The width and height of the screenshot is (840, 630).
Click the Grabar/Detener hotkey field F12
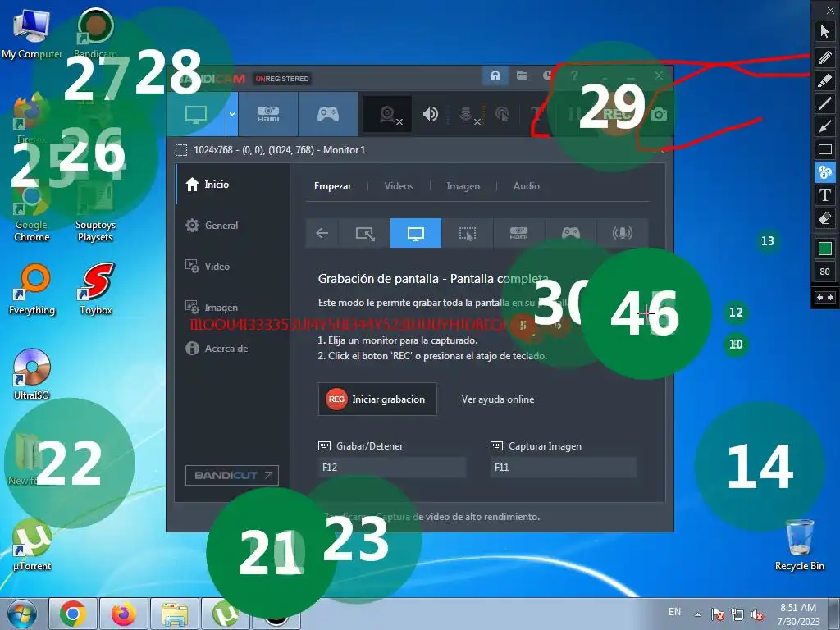pyautogui.click(x=391, y=467)
